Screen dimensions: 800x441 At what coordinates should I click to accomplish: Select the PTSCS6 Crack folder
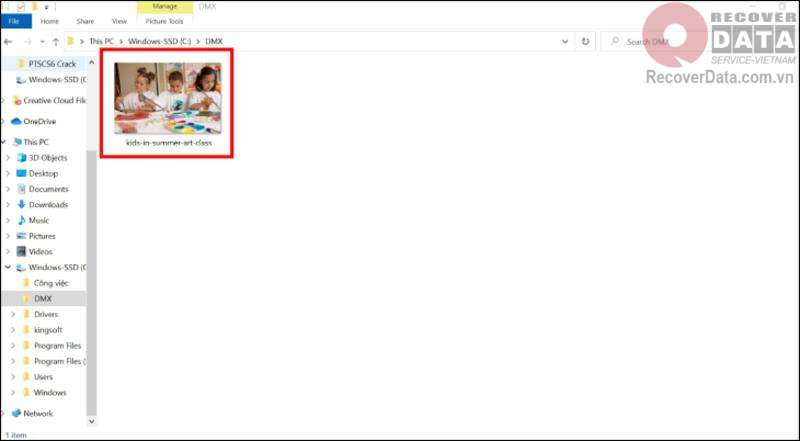(x=52, y=64)
